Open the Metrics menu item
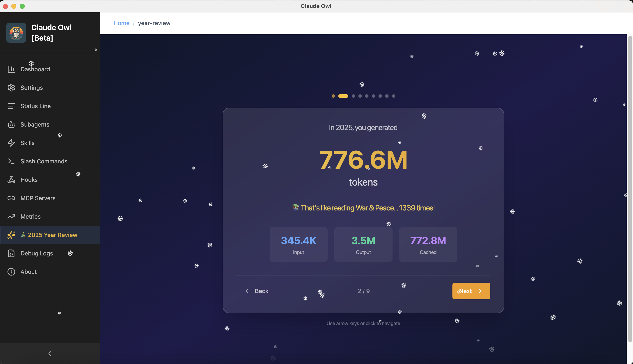 31,217
